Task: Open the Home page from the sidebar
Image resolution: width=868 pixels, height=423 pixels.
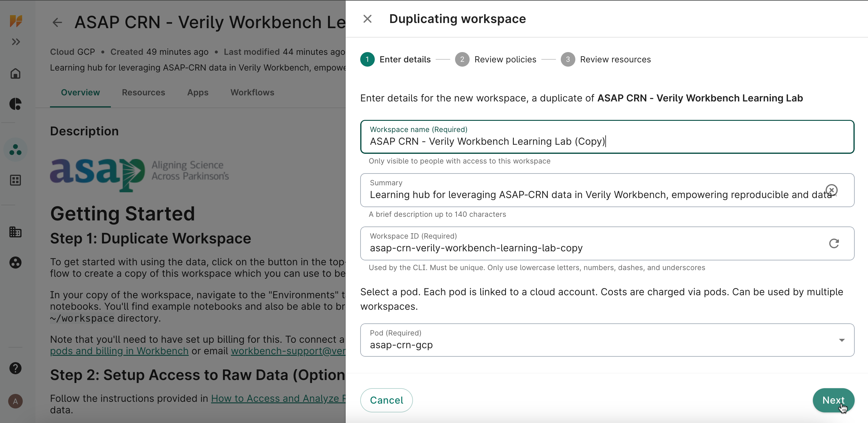Action: [15, 73]
